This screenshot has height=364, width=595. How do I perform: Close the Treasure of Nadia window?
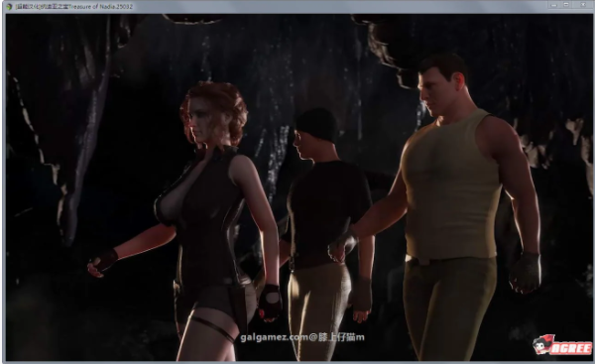(x=583, y=5)
